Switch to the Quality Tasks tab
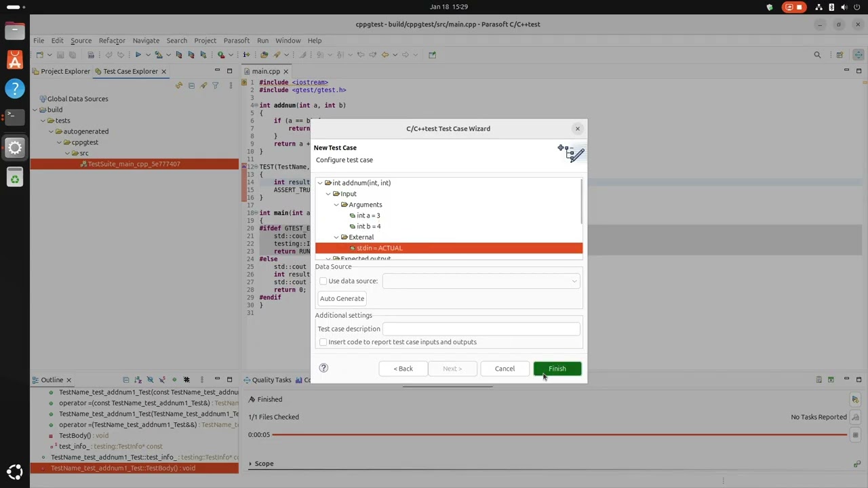 (x=267, y=380)
